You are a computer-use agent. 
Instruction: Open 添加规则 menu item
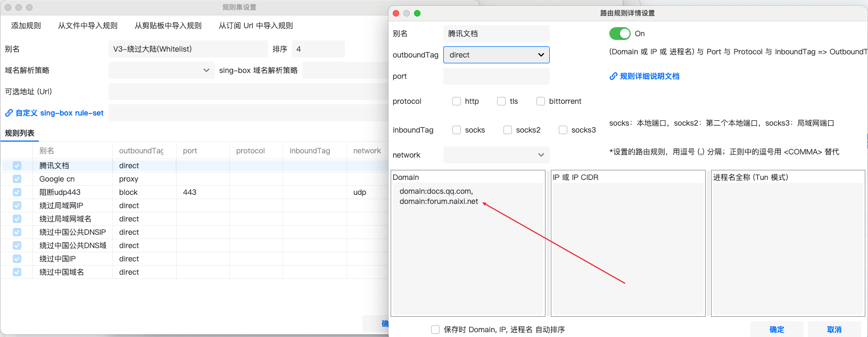pyautogui.click(x=26, y=26)
